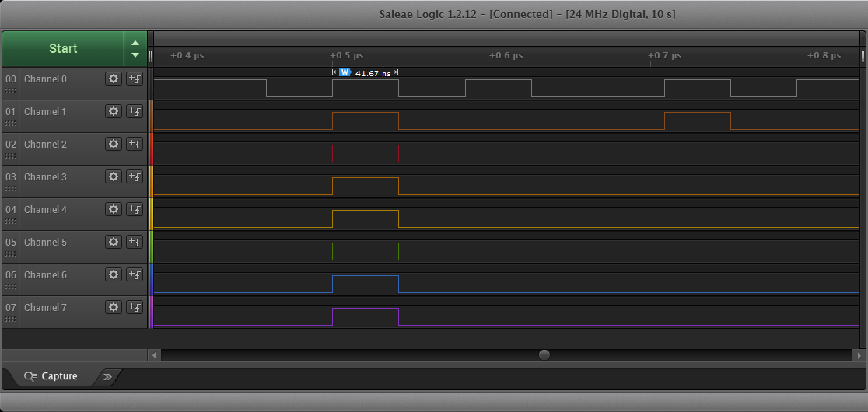This screenshot has height=412, width=868.
Task: Toggle the trigger edge for Channel 7
Action: coord(135,307)
